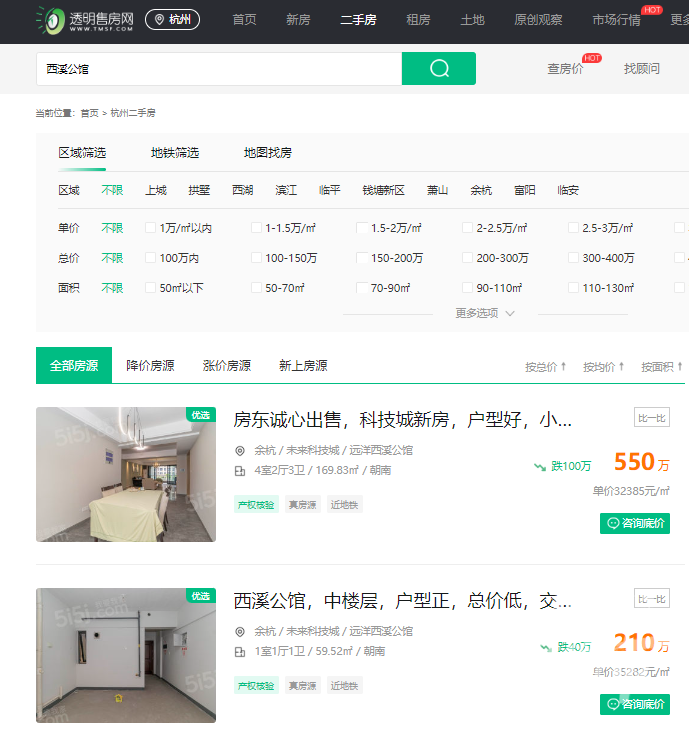The image size is (689, 734).
Task: Open 市场行情 in the top navigation
Action: (616, 20)
